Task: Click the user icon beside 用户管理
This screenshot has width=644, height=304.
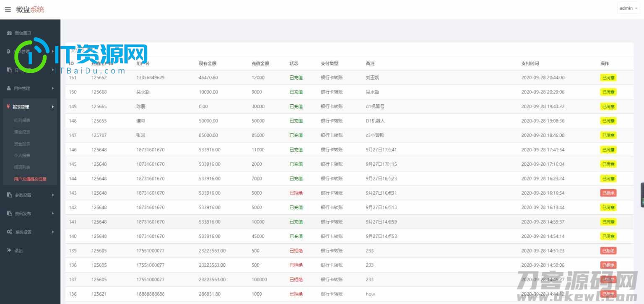Action: [9, 88]
